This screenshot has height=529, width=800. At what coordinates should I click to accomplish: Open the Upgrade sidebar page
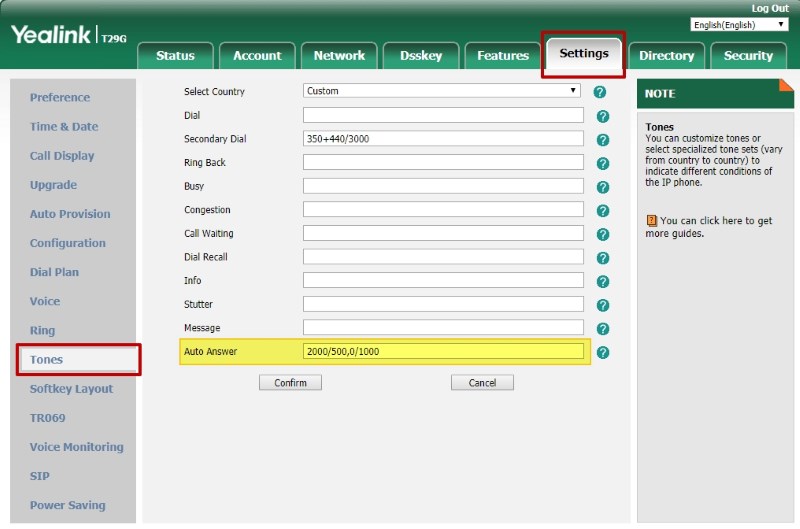[53, 185]
